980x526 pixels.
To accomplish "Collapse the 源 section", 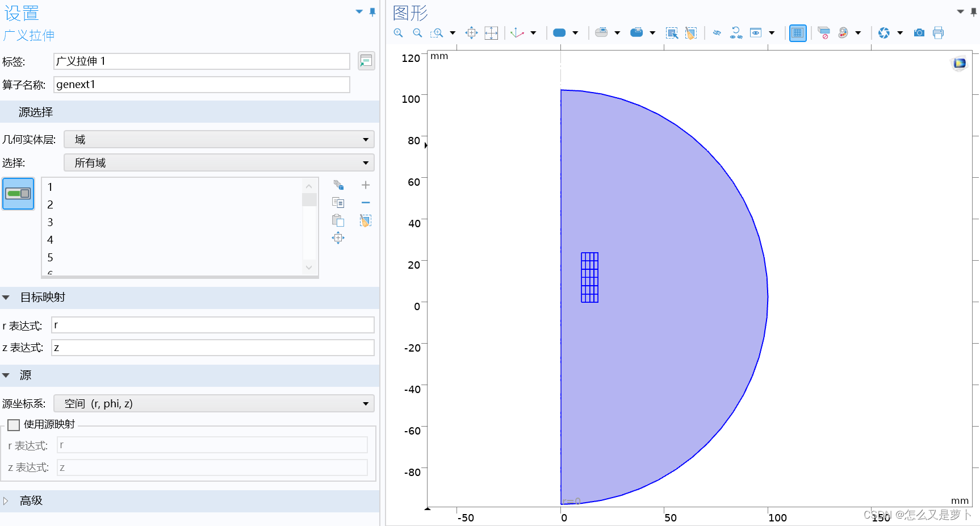I will pyautogui.click(x=6, y=375).
